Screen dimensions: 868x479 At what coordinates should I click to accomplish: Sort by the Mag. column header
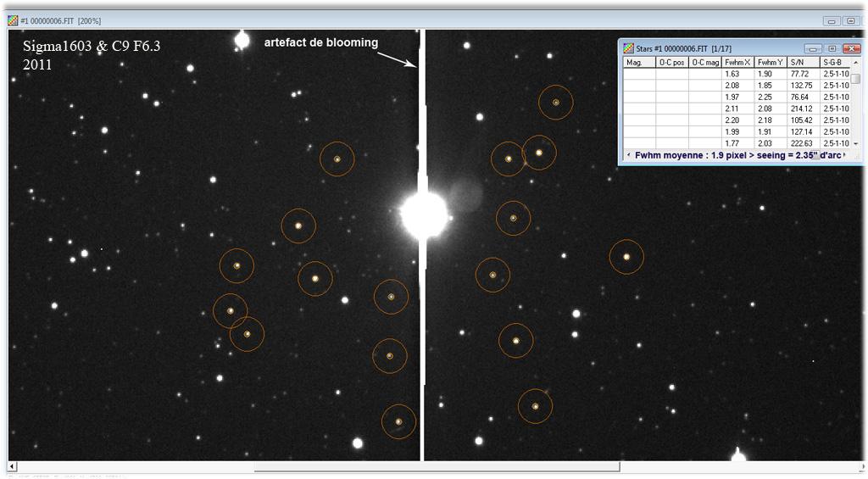(639, 62)
